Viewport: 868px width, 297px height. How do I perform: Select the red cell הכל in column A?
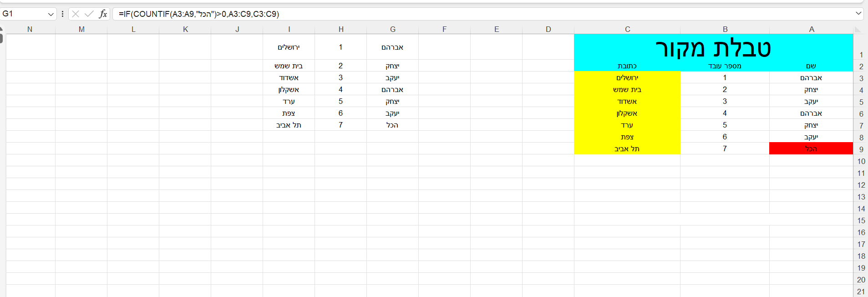pyautogui.click(x=811, y=148)
